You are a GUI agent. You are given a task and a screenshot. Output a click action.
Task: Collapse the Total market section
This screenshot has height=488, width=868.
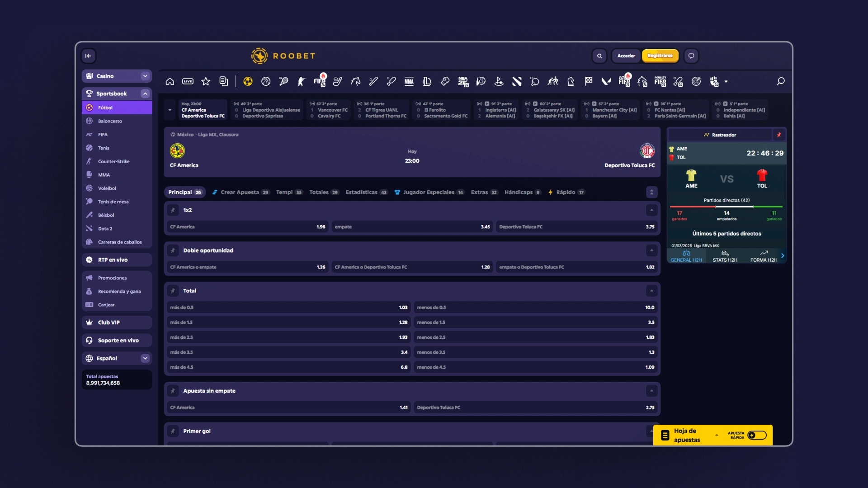tap(651, 291)
